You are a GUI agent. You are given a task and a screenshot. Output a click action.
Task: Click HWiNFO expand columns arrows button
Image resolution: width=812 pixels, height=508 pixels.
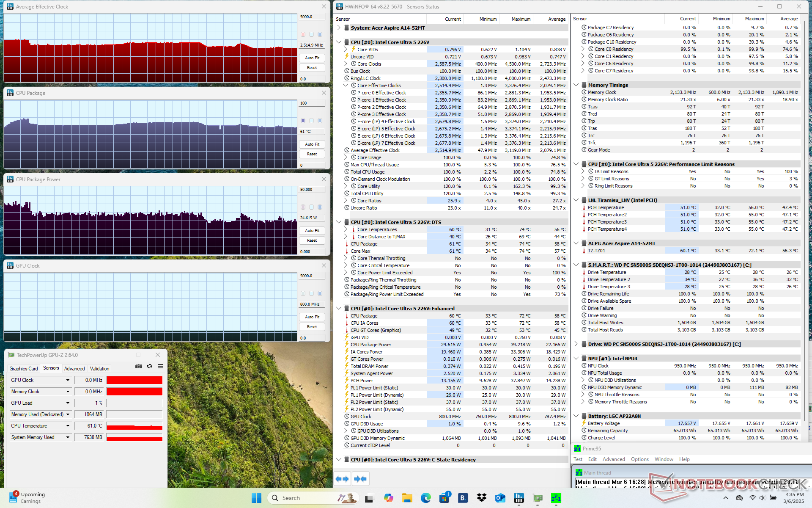click(x=342, y=479)
